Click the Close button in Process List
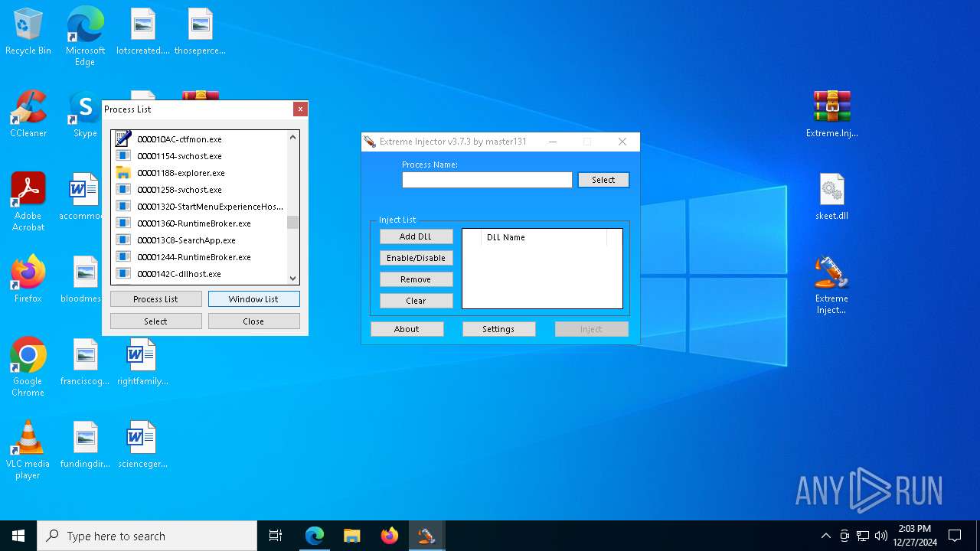Viewport: 980px width, 551px height. pos(253,321)
